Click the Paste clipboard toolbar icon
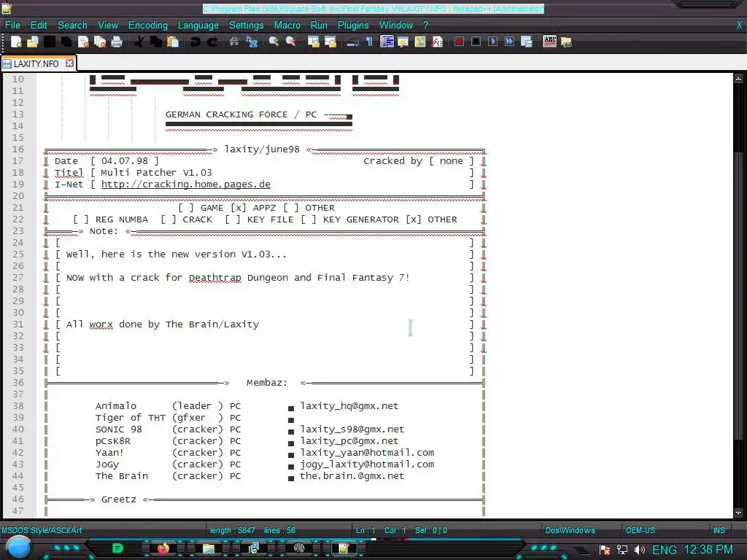This screenshot has width=747, height=560. 172,42
